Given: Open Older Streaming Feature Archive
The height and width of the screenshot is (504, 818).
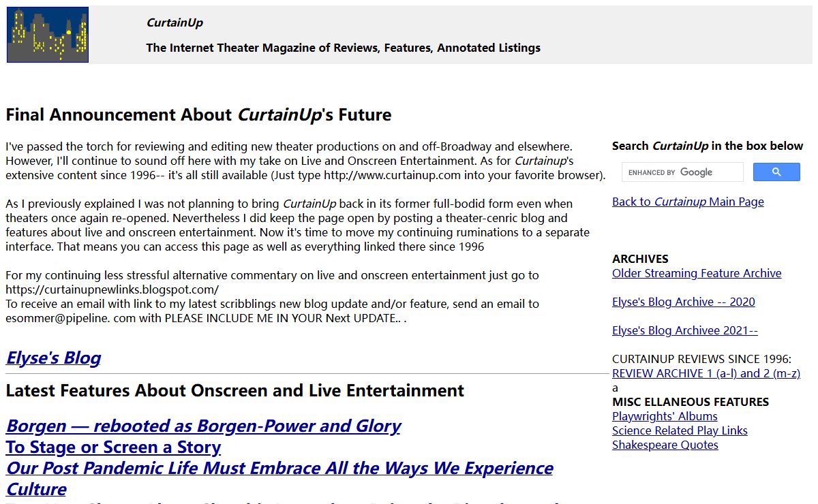Looking at the screenshot, I should pyautogui.click(x=697, y=273).
